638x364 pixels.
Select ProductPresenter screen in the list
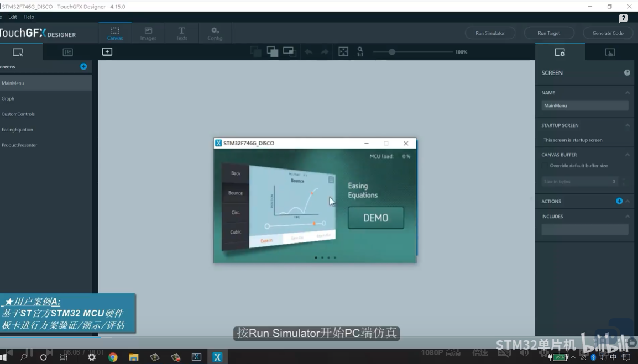point(45,145)
